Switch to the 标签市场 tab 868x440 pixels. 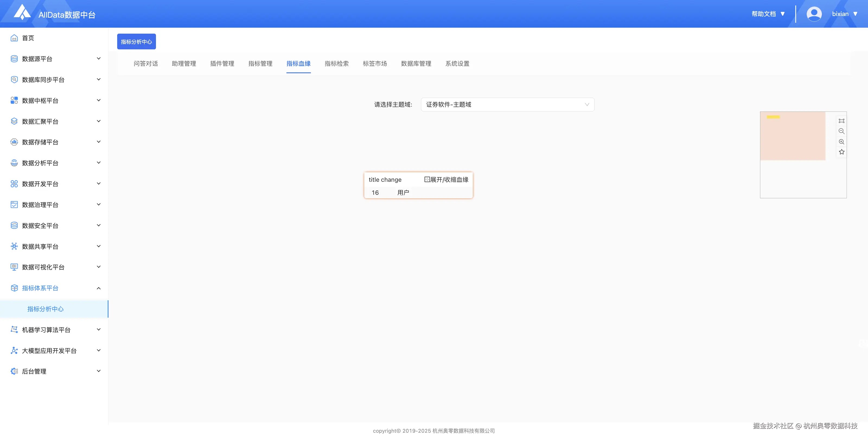tap(375, 63)
